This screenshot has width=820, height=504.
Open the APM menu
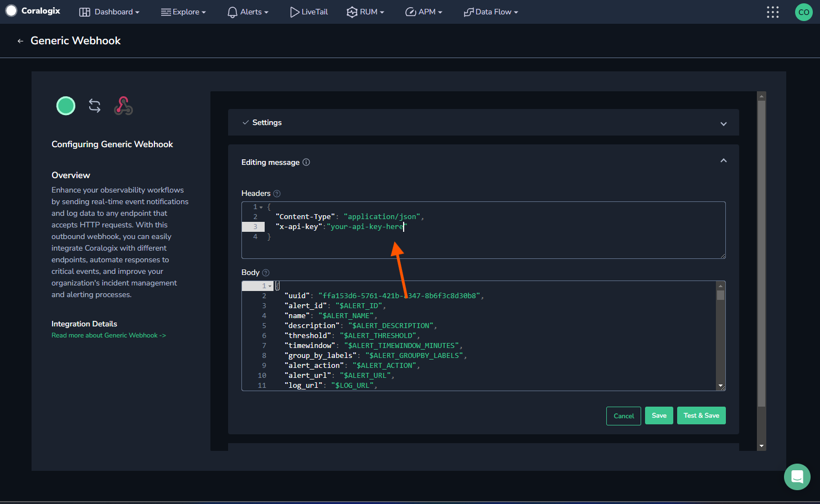424,12
